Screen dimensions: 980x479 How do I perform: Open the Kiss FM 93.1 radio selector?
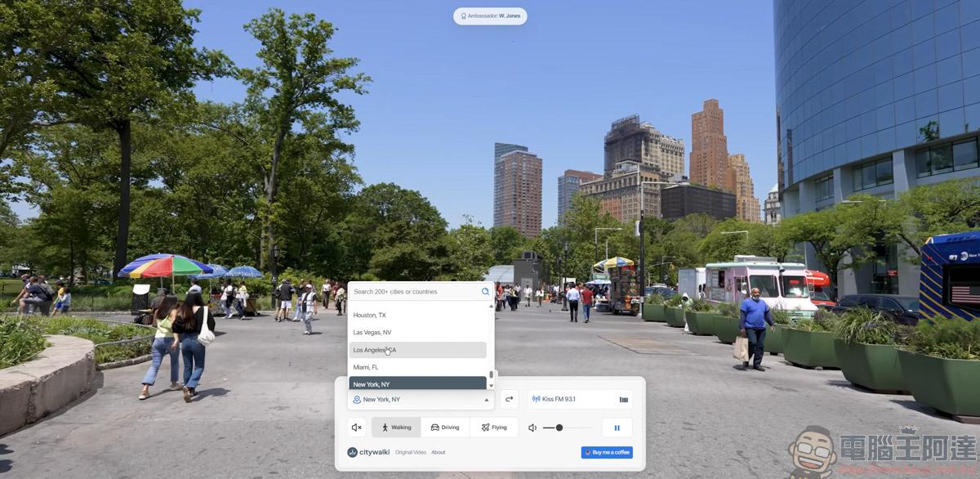(x=580, y=400)
